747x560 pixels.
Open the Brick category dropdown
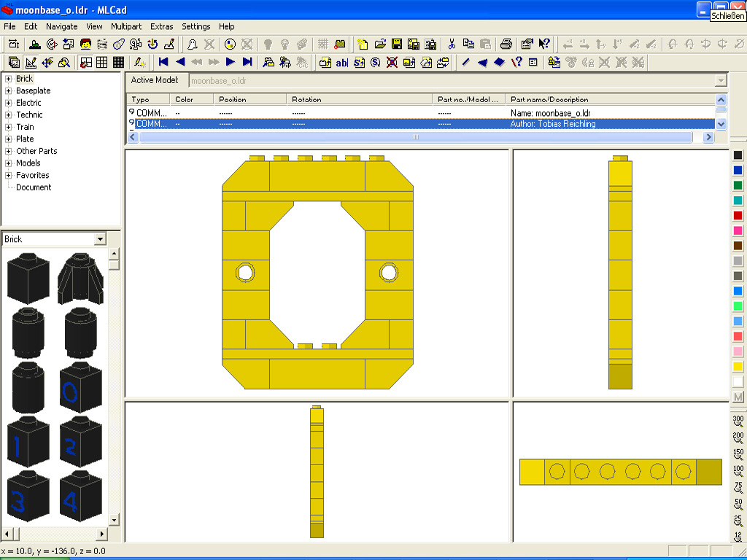coord(100,239)
